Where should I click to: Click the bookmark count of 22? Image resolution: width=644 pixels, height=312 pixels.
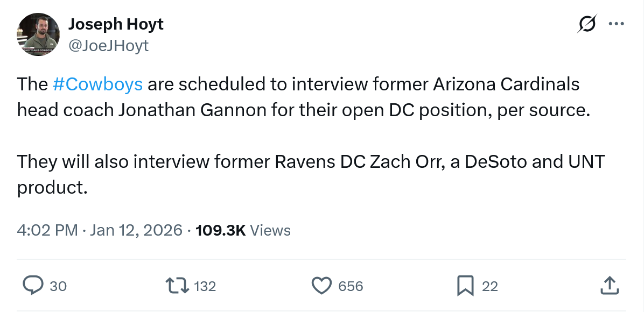(x=489, y=286)
